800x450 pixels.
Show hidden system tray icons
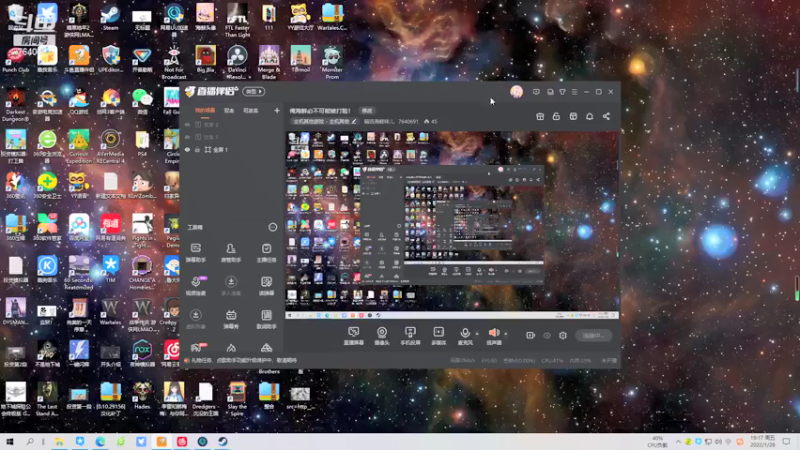click(678, 441)
